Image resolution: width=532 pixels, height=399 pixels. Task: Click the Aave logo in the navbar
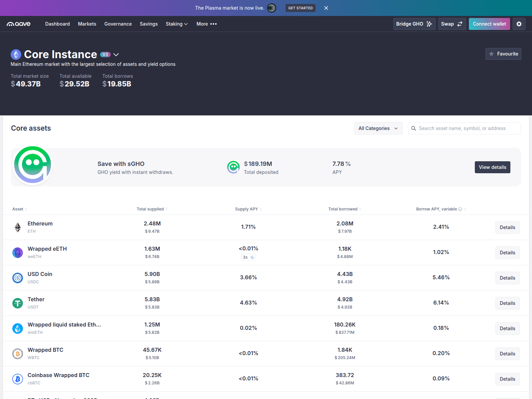[19, 24]
